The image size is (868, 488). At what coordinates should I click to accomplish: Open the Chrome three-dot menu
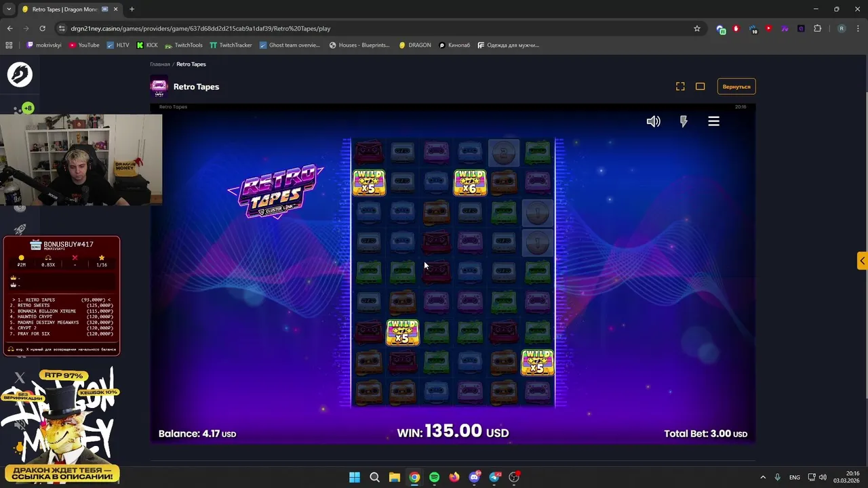(x=857, y=28)
